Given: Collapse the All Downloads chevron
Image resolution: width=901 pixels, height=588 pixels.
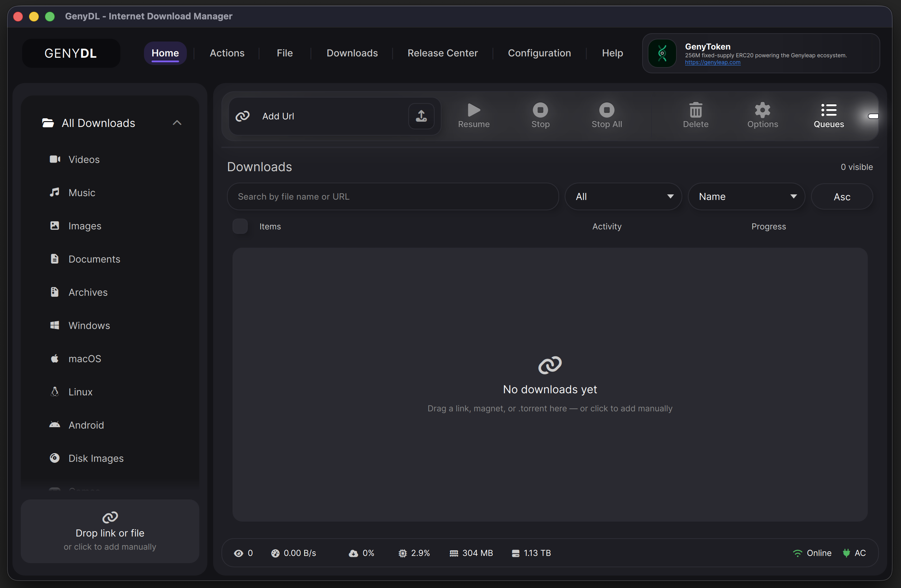Looking at the screenshot, I should point(177,123).
